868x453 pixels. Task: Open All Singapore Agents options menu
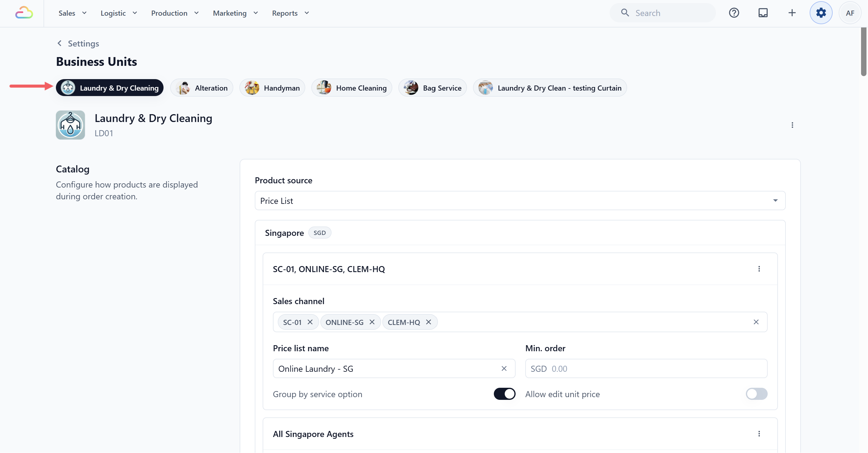pyautogui.click(x=759, y=433)
